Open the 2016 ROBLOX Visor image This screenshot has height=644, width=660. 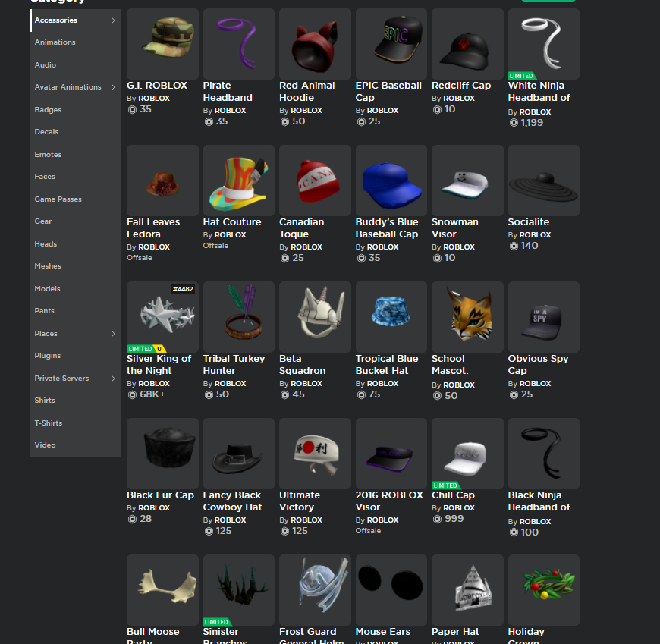tap(391, 454)
